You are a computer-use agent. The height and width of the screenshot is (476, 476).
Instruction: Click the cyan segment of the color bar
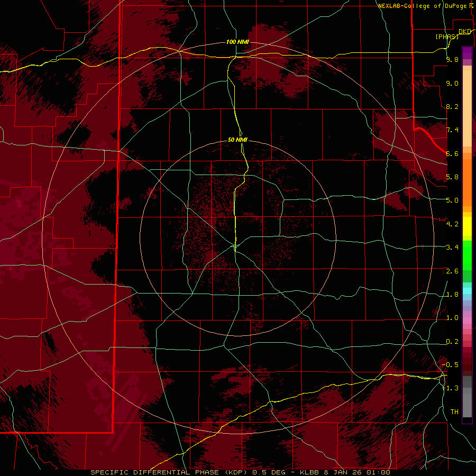coord(467,291)
